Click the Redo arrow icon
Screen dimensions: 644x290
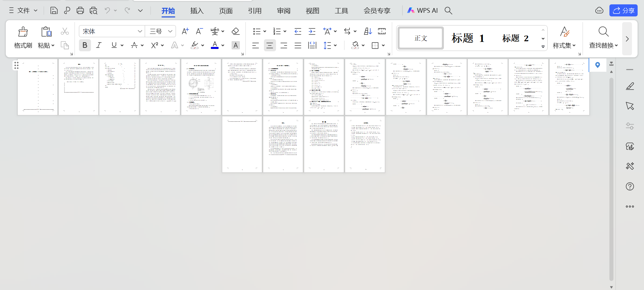127,11
